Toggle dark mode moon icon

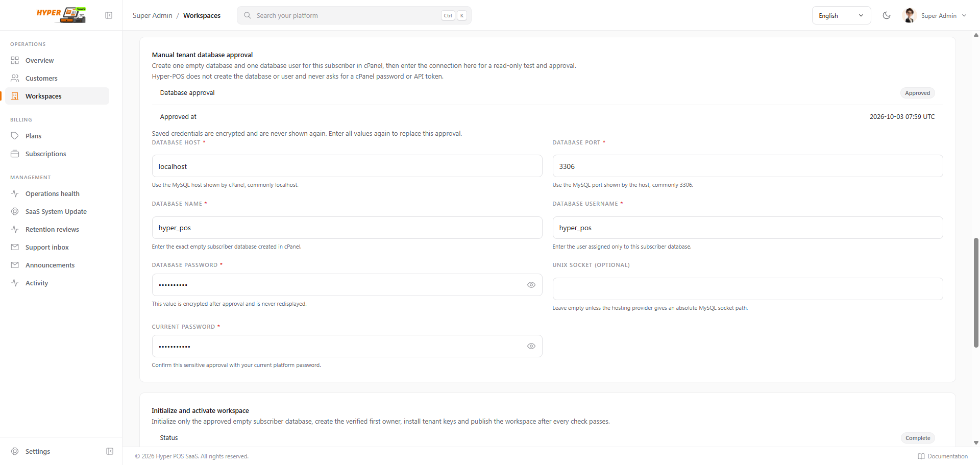pyautogui.click(x=887, y=15)
